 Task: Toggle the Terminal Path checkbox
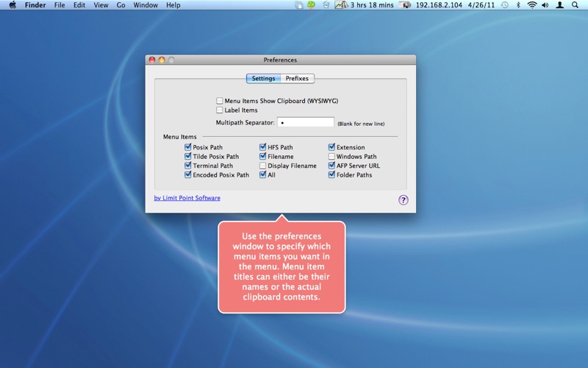click(188, 165)
